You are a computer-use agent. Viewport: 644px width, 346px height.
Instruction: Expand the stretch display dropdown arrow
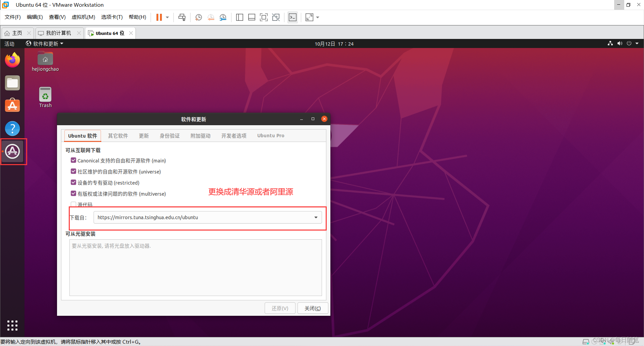coord(318,17)
